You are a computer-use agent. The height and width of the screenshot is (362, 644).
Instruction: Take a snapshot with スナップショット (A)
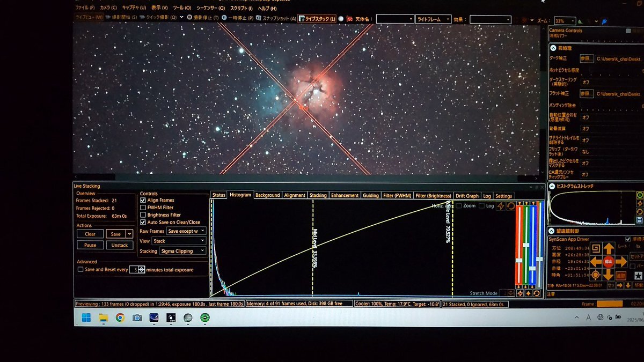click(276, 18)
